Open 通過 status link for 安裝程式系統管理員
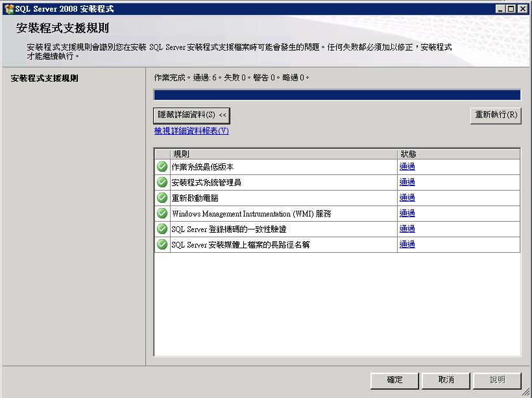This screenshot has width=532, height=398. pyautogui.click(x=407, y=182)
